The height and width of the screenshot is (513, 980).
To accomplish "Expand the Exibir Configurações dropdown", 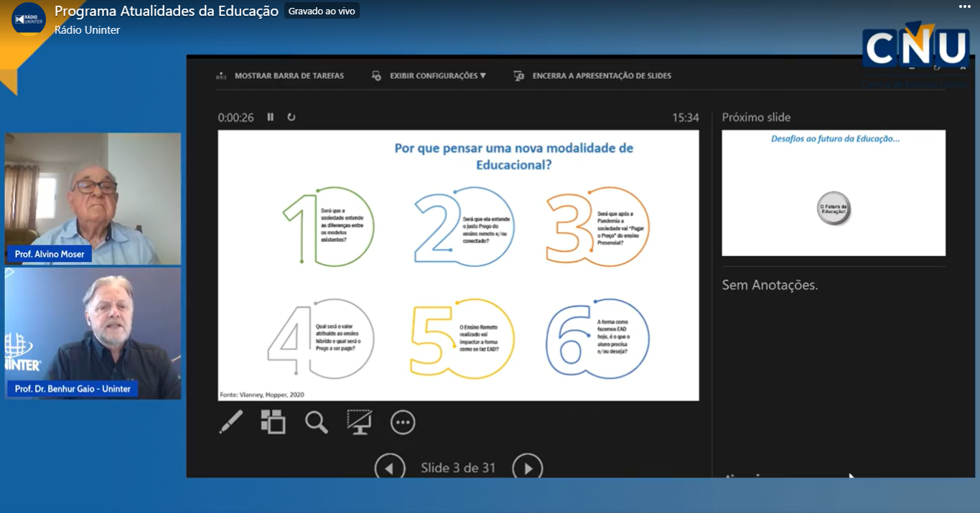I will 429,75.
